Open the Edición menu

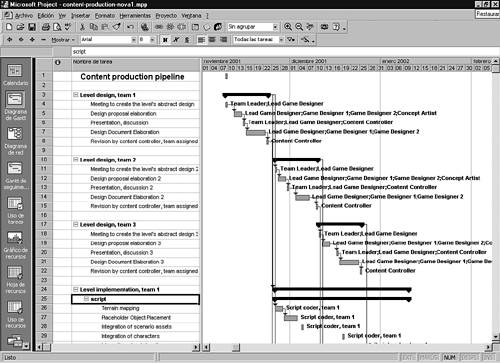[x=46, y=16]
